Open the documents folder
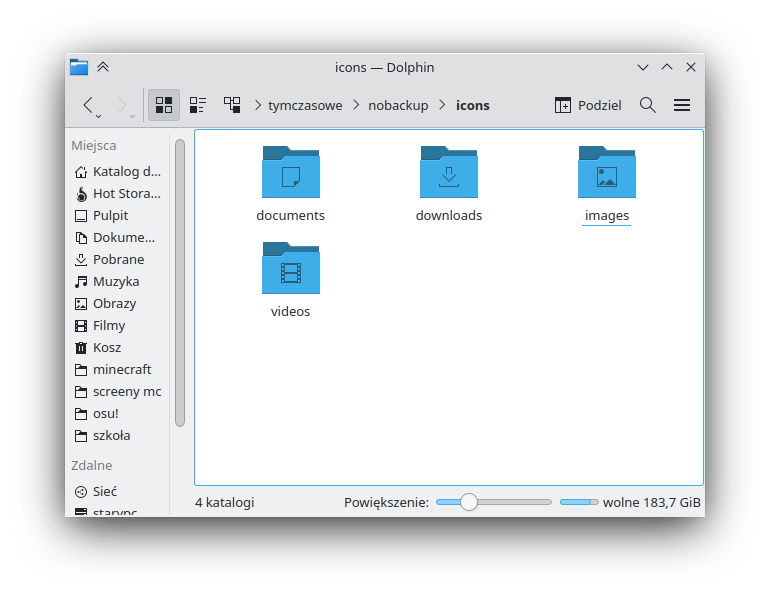The width and height of the screenshot is (770, 594). coord(290,182)
